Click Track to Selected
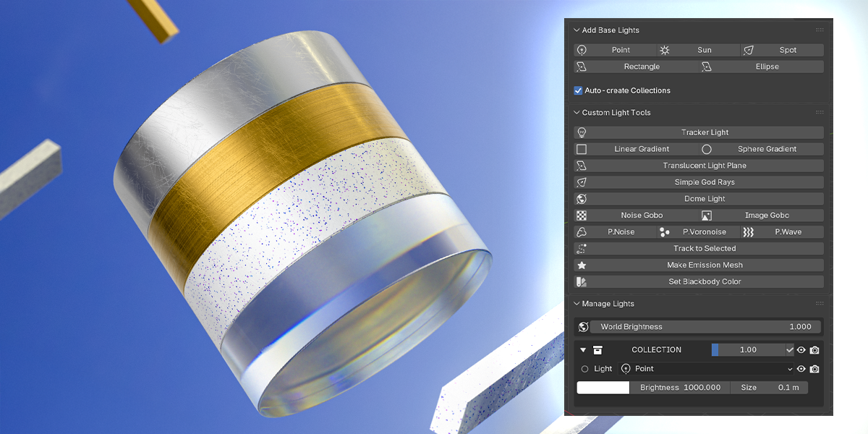 click(x=699, y=249)
